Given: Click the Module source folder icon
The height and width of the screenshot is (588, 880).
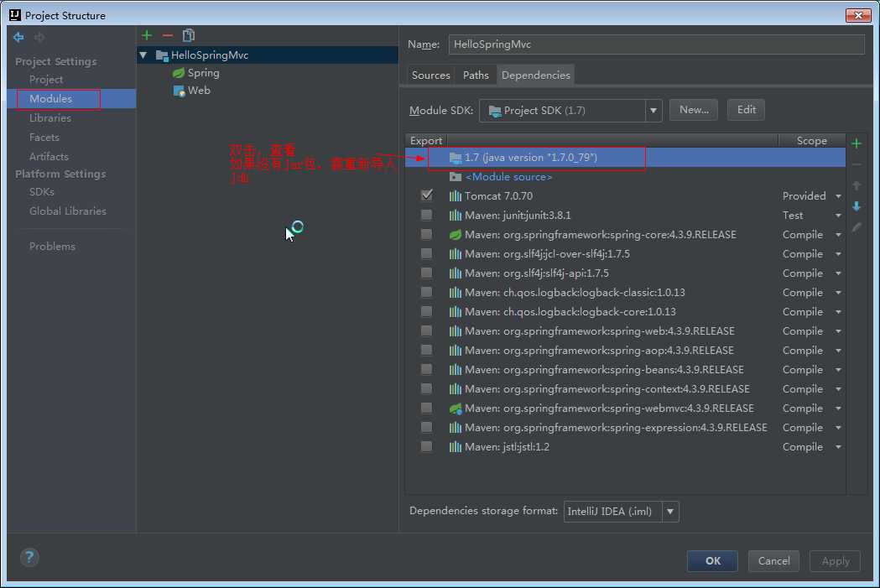Looking at the screenshot, I should [x=456, y=177].
